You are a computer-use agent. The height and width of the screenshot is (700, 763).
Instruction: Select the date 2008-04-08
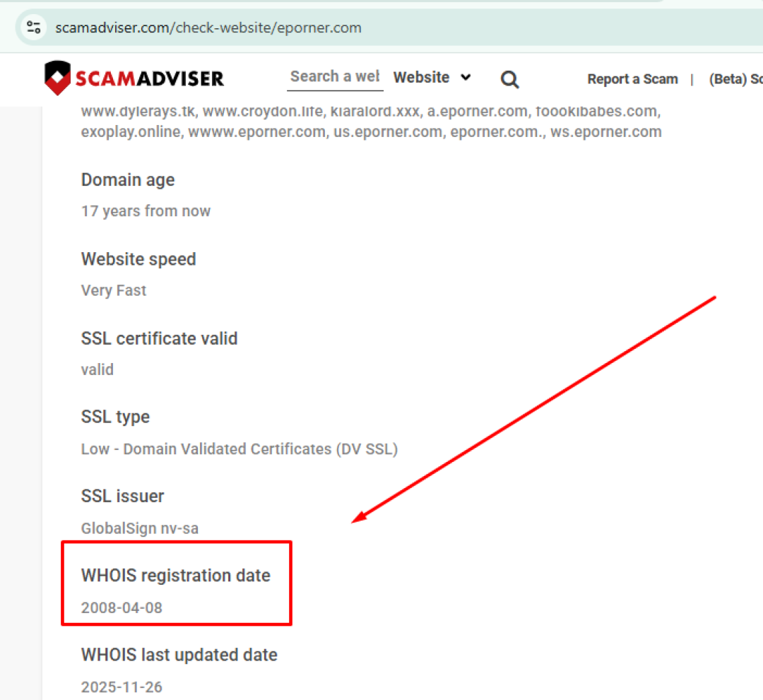click(x=122, y=607)
